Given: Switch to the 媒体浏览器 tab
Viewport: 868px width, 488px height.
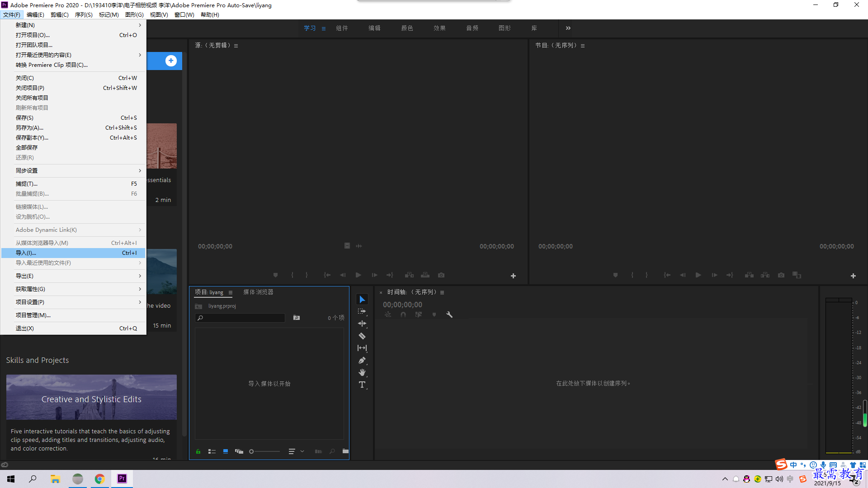Looking at the screenshot, I should tap(258, 292).
